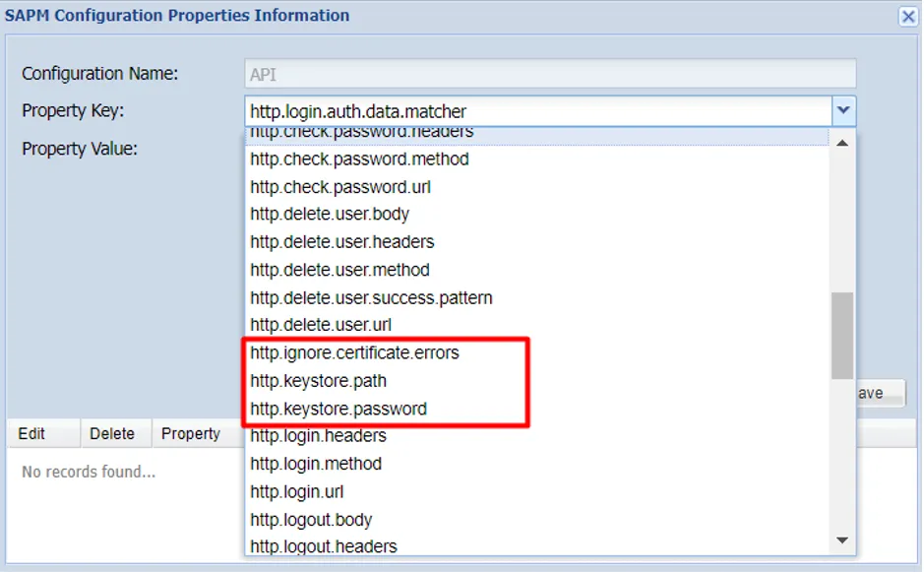Click the Save button

880,394
